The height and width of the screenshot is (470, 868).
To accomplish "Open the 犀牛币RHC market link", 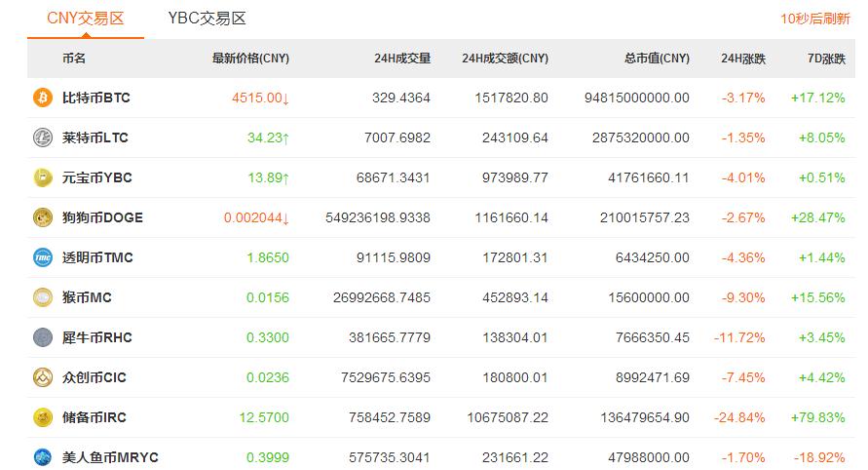I will 96,337.
